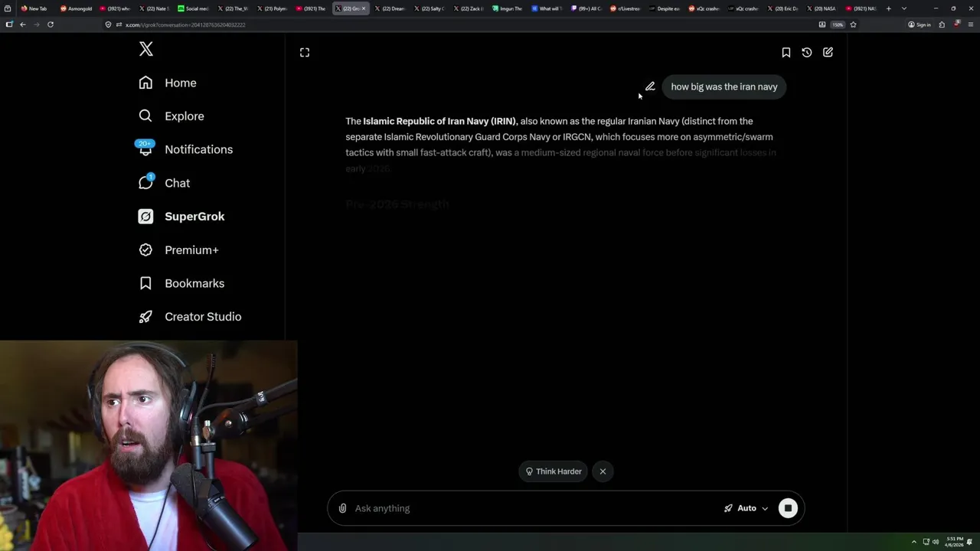This screenshot has width=980, height=551.
Task: Toggle Grok fullscreen expand icon
Action: coord(305,52)
